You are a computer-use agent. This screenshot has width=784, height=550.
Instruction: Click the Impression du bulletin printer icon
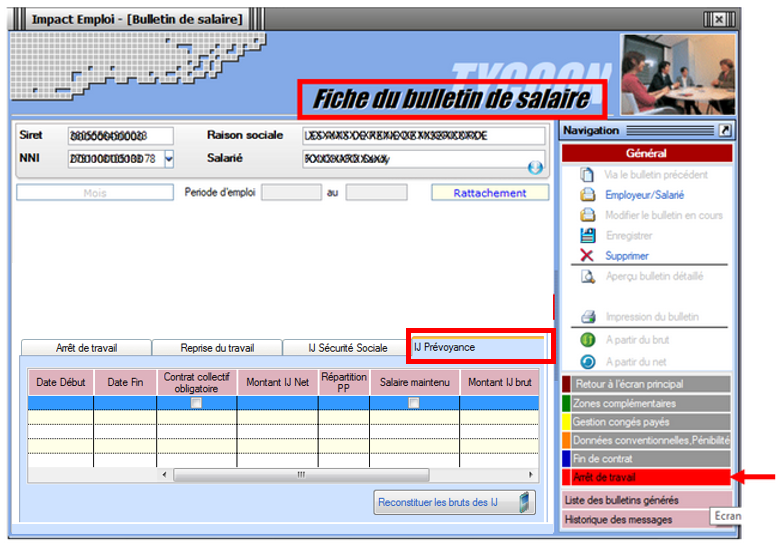click(588, 317)
